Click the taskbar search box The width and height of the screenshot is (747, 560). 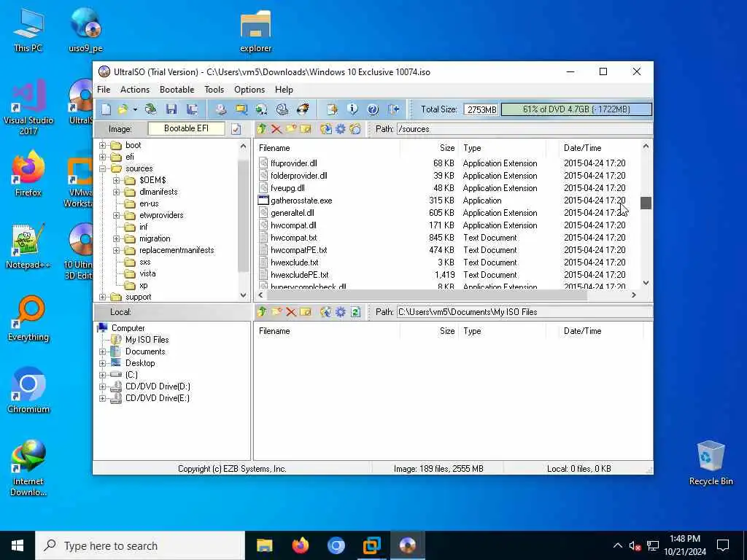click(x=140, y=545)
